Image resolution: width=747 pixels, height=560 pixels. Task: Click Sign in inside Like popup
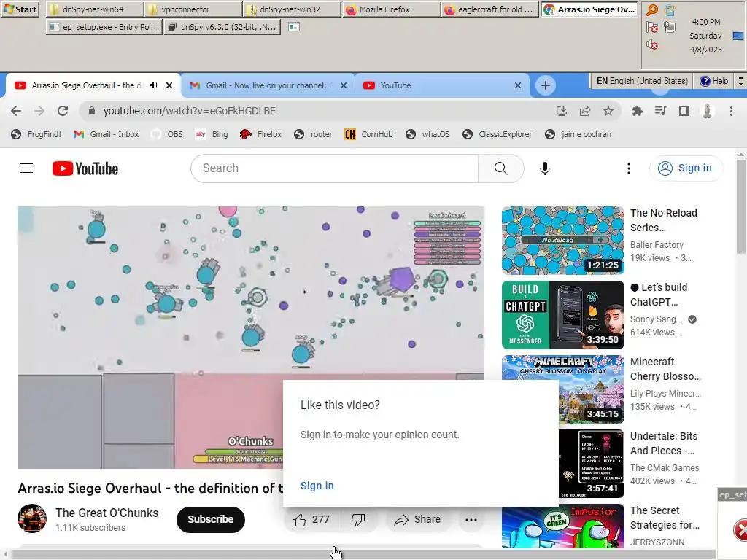(317, 486)
